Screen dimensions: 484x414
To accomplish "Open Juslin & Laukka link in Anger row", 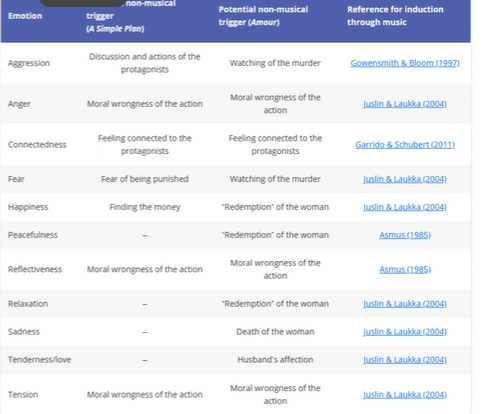I will tap(405, 104).
